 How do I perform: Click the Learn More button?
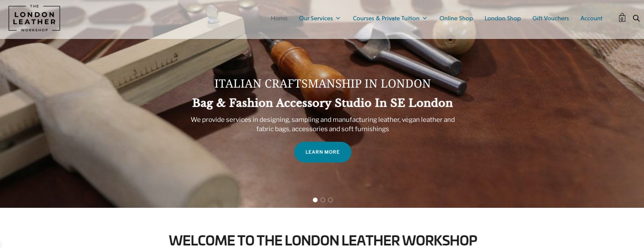click(323, 152)
